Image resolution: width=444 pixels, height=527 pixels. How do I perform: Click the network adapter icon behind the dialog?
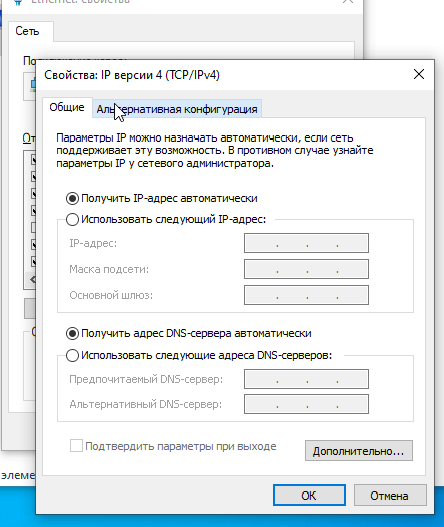(33, 85)
